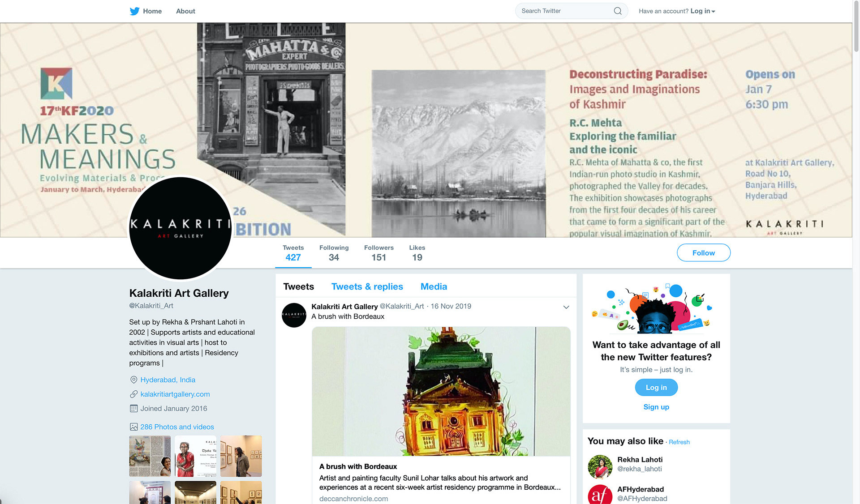The height and width of the screenshot is (504, 860).
Task: Click the chain link icon beside the website
Action: [x=133, y=394]
